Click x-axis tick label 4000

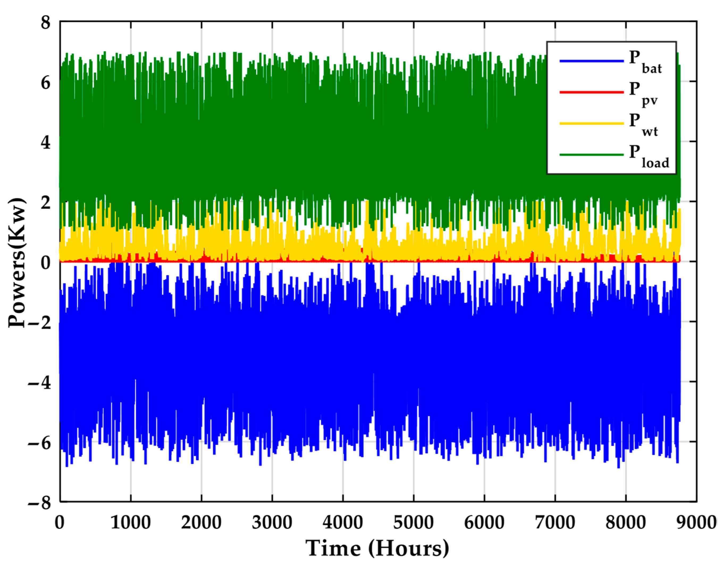[x=343, y=522]
